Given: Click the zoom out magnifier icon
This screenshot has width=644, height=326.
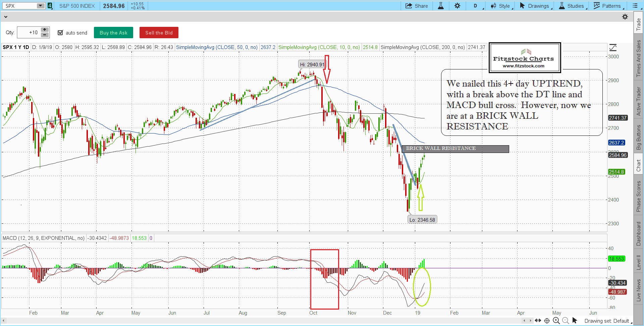Looking at the screenshot, I should (x=566, y=321).
